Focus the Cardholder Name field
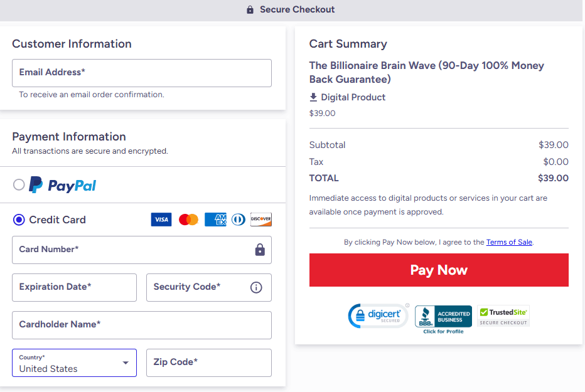This screenshot has width=585, height=392. tap(142, 326)
